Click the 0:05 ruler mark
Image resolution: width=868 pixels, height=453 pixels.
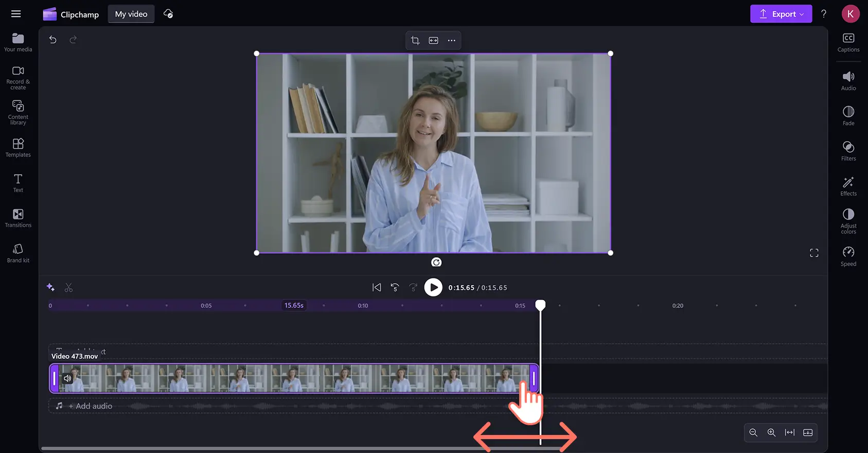(206, 306)
